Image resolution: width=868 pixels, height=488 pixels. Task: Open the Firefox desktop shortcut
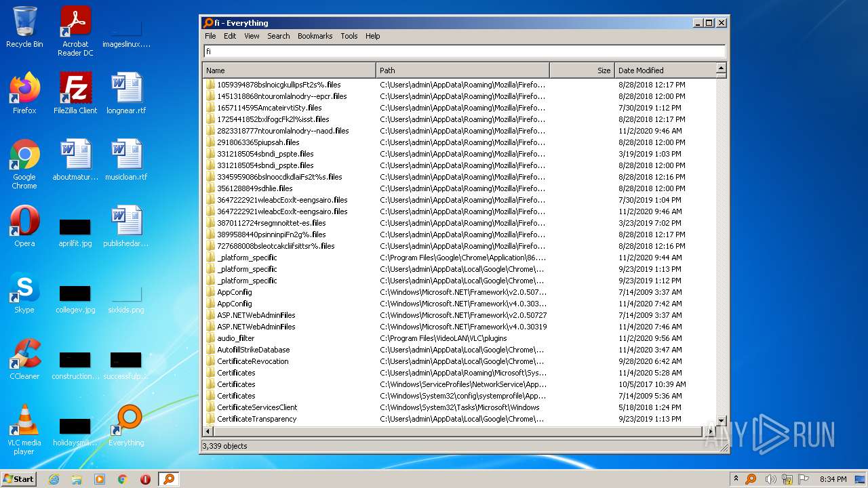coord(24,94)
